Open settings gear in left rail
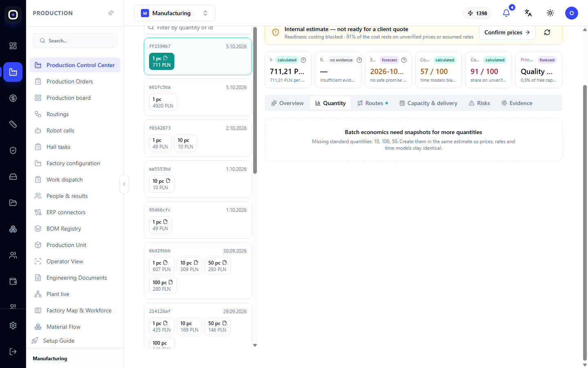 point(13,325)
